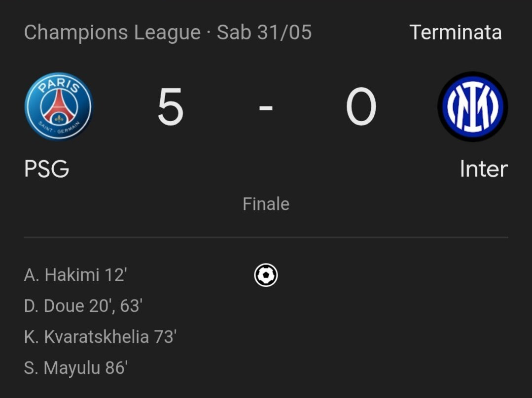Click the Terminata match status
Screen dimensions: 532x398
(456, 33)
